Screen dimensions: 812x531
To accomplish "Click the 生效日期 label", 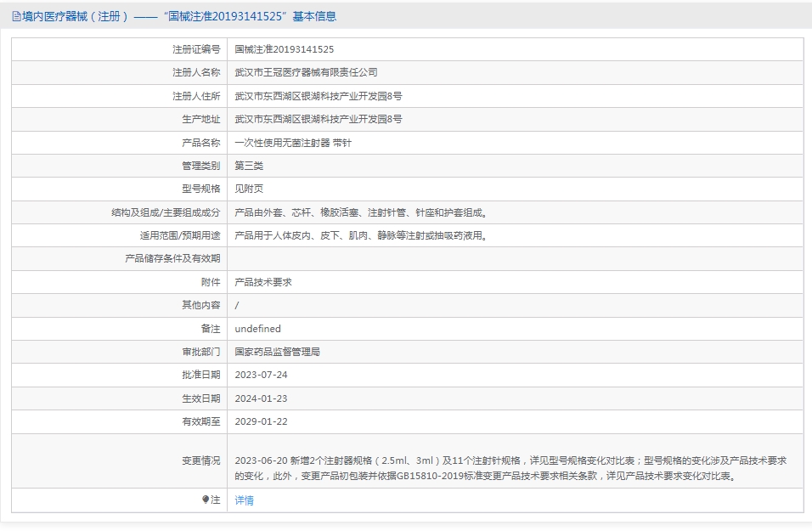I will pyautogui.click(x=201, y=398).
